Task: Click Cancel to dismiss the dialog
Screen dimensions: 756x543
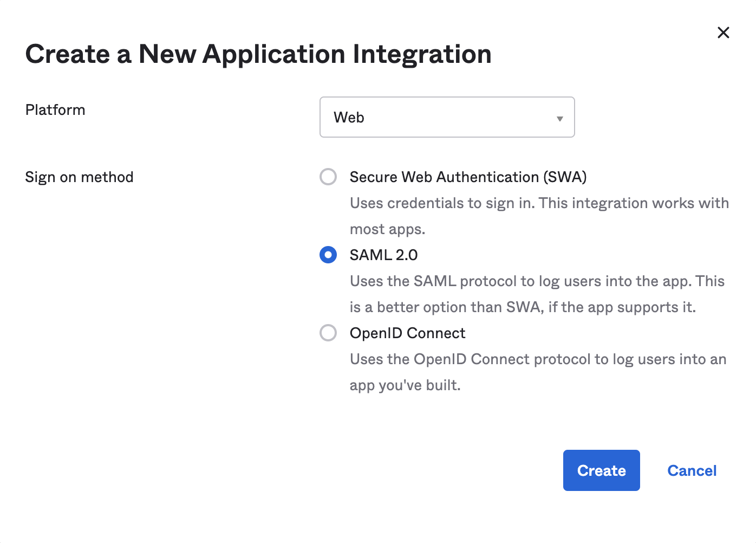Action: (x=692, y=470)
